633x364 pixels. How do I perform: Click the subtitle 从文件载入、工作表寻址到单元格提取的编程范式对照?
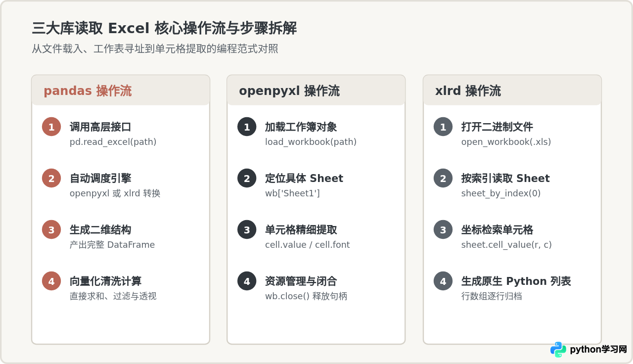(x=155, y=49)
